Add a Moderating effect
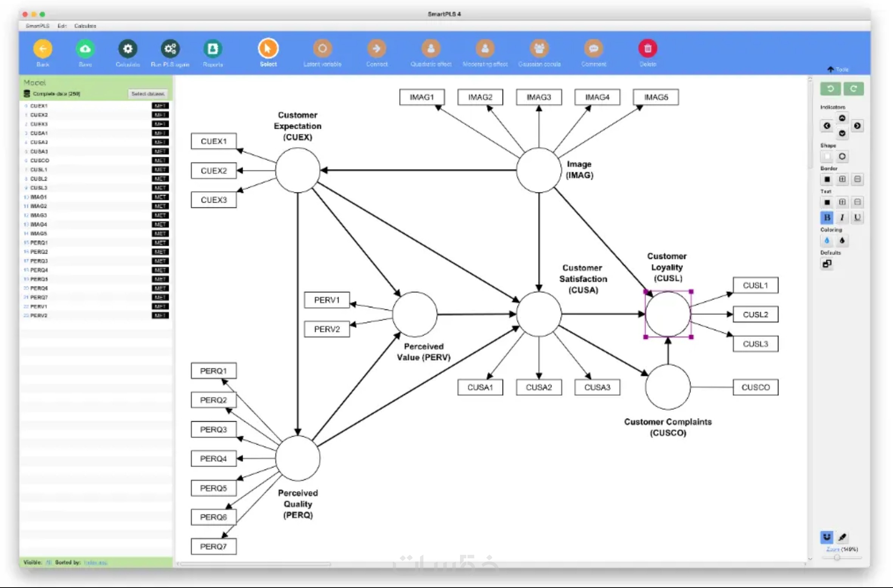The height and width of the screenshot is (588, 893). point(485,49)
